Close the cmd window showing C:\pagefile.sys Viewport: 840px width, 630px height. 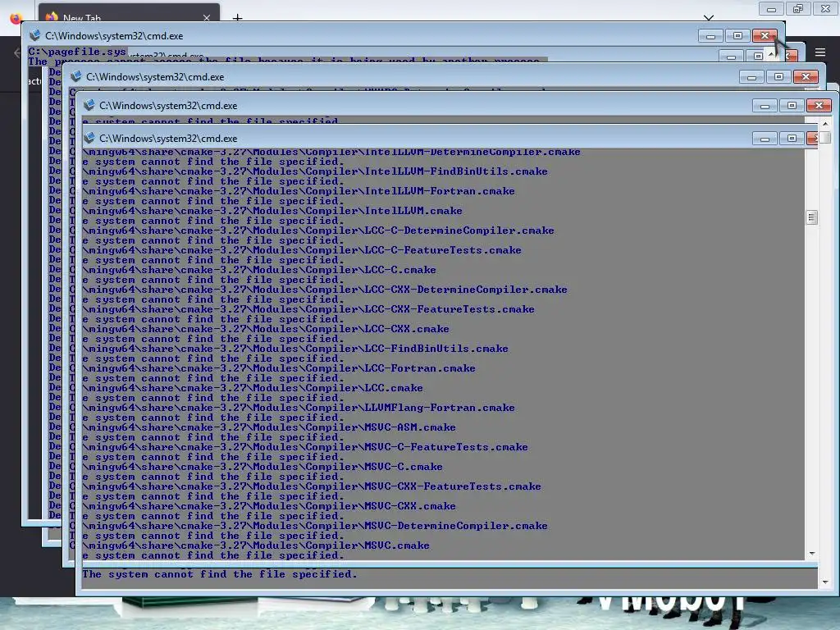(x=765, y=36)
